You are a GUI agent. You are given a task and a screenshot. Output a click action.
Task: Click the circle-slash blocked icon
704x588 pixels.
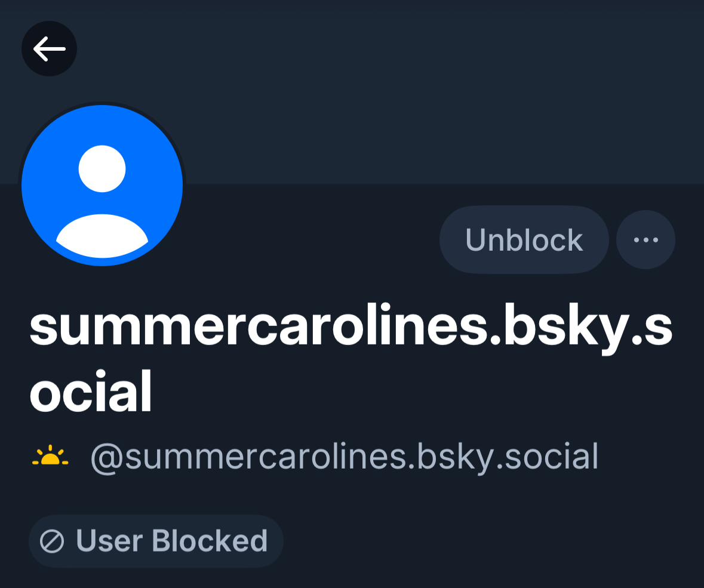tap(52, 541)
